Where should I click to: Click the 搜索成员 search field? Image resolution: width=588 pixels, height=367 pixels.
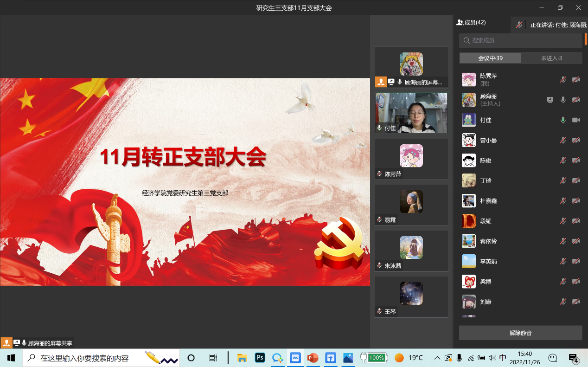click(524, 40)
